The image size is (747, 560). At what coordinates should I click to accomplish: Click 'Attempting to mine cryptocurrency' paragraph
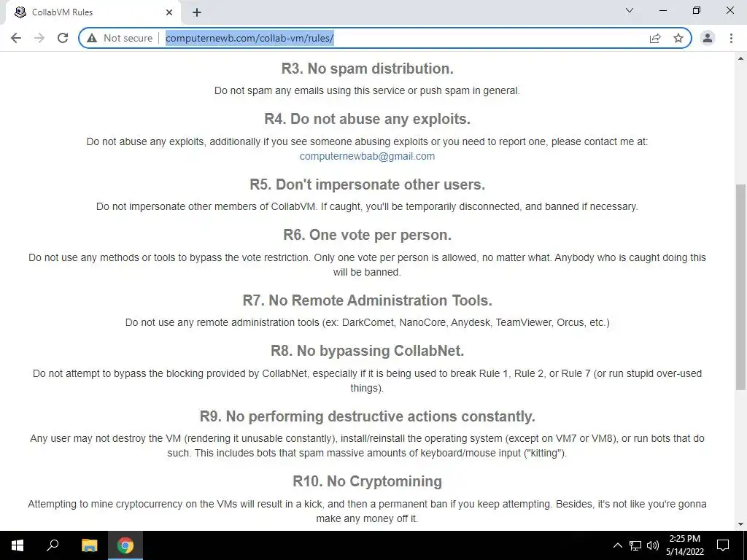pos(368,511)
